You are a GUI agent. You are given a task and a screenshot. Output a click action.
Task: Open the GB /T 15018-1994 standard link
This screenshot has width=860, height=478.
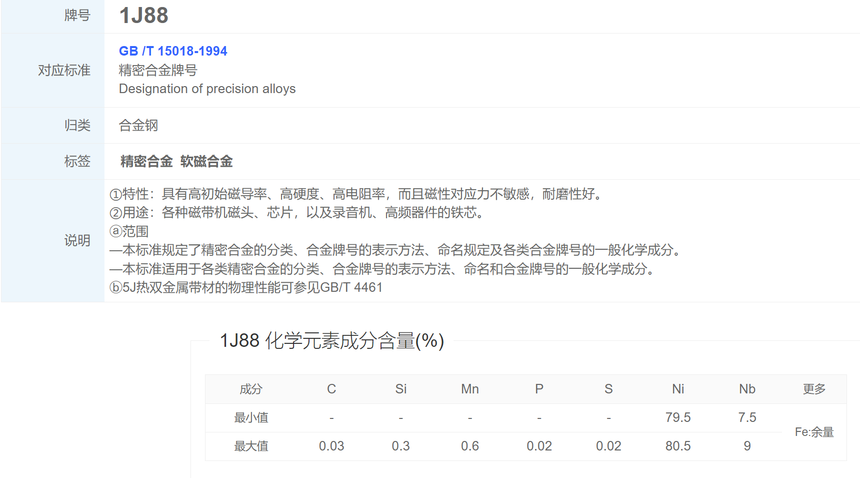click(173, 51)
